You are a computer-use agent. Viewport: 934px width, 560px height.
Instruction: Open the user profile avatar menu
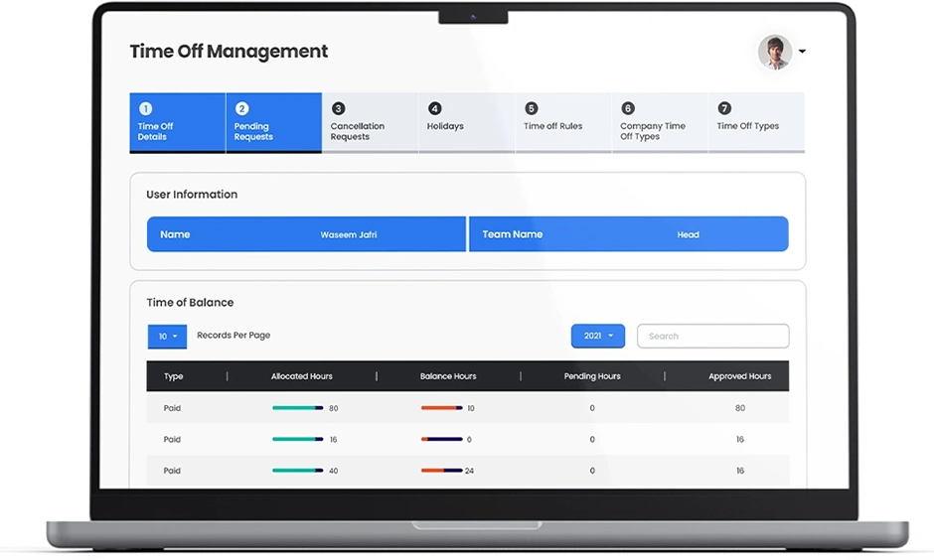coord(774,53)
